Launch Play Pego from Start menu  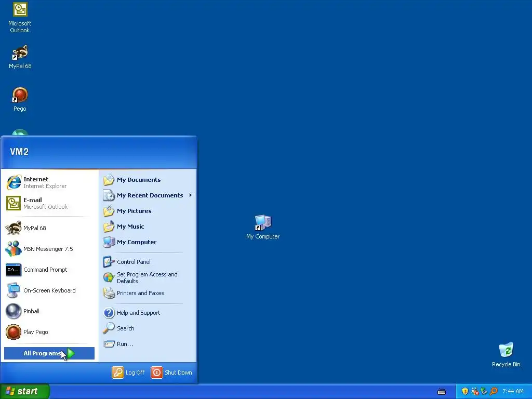point(49,332)
